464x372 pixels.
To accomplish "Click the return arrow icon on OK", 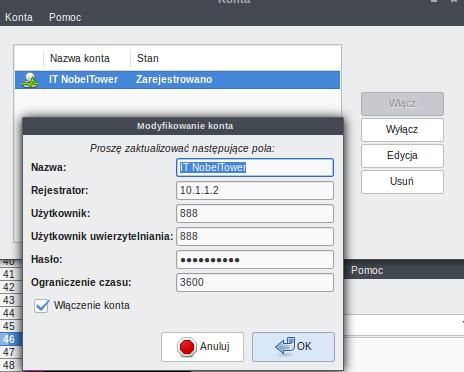I will [285, 346].
